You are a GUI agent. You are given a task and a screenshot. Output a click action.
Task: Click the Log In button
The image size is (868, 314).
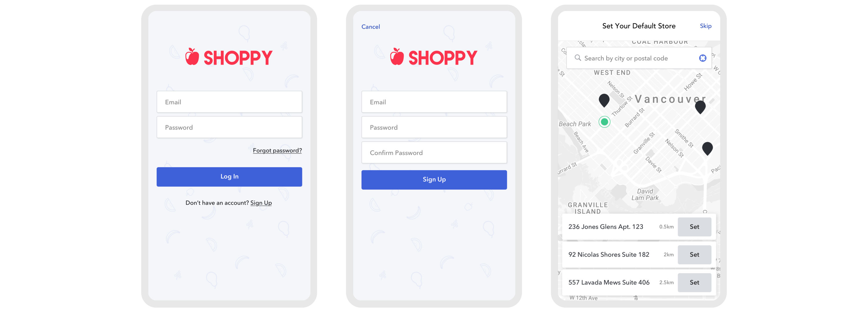point(230,176)
